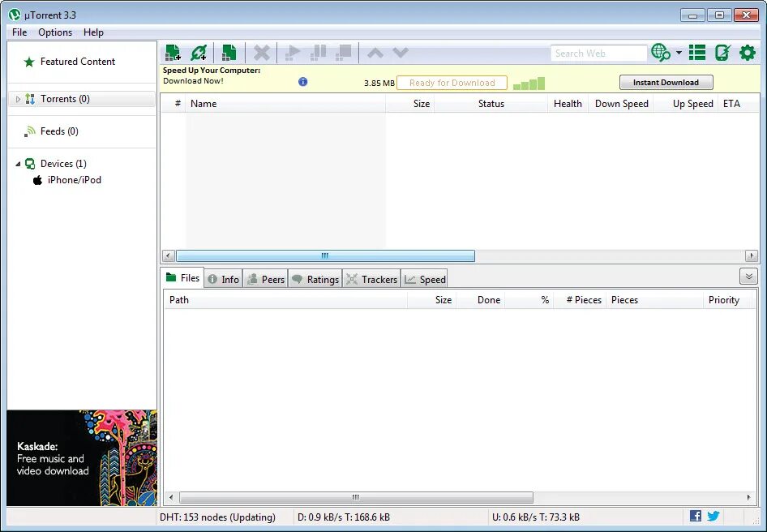Image resolution: width=767 pixels, height=532 pixels.
Task: Click the DHT nodes status text
Action: [x=217, y=517]
